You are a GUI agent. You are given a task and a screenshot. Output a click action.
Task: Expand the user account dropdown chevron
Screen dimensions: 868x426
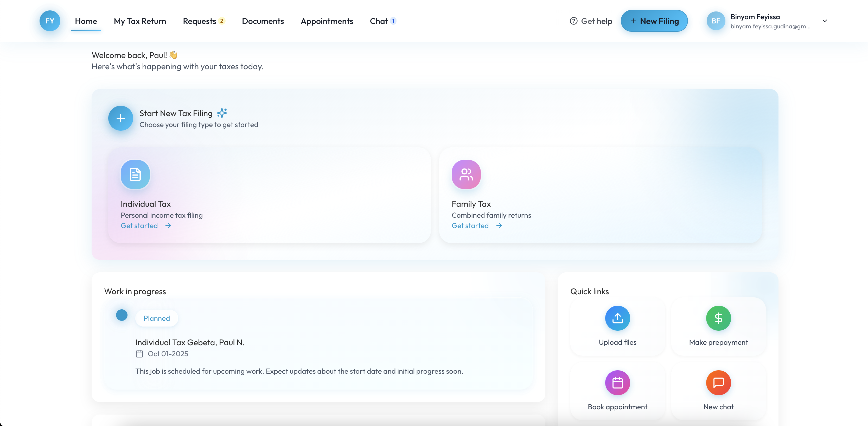pyautogui.click(x=825, y=21)
